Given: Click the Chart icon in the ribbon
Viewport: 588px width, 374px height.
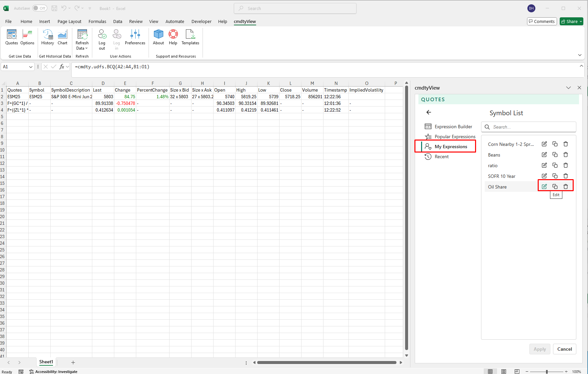Looking at the screenshot, I should [x=63, y=37].
